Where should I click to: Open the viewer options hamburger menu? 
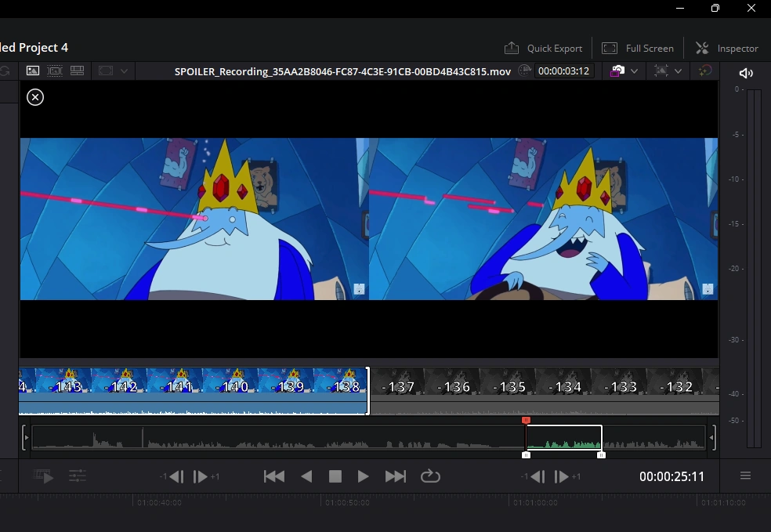pyautogui.click(x=745, y=476)
